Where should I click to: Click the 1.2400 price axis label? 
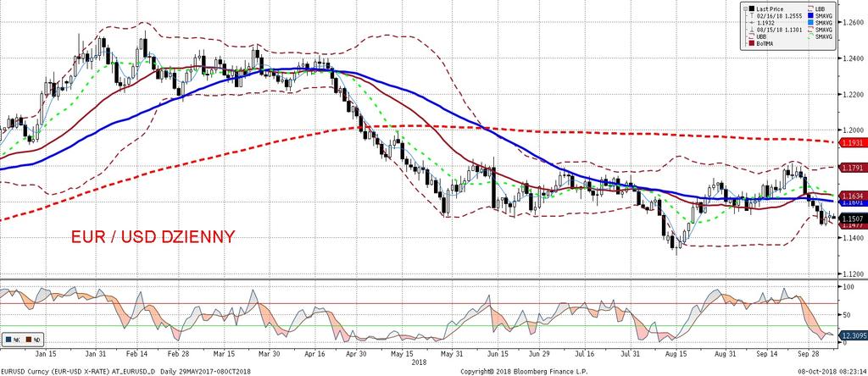pyautogui.click(x=853, y=58)
